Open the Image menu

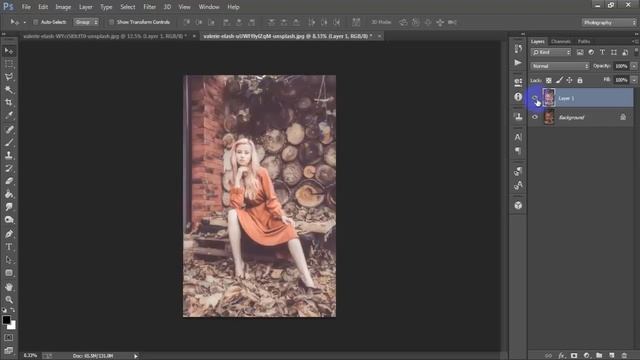click(x=63, y=7)
